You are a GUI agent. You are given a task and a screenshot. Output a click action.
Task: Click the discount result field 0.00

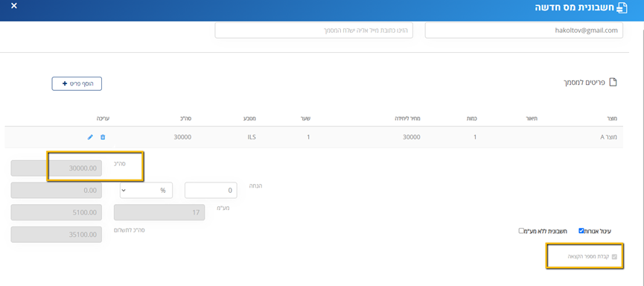click(x=57, y=191)
